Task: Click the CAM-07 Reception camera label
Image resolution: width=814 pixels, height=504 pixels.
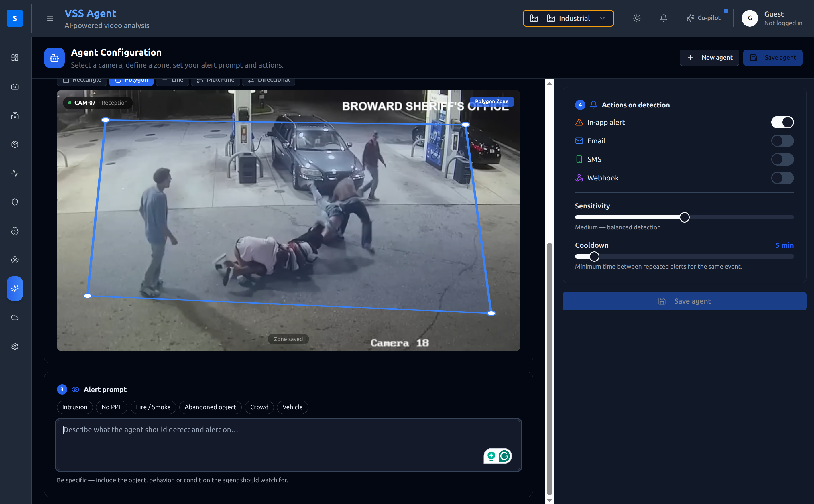Action: point(98,103)
